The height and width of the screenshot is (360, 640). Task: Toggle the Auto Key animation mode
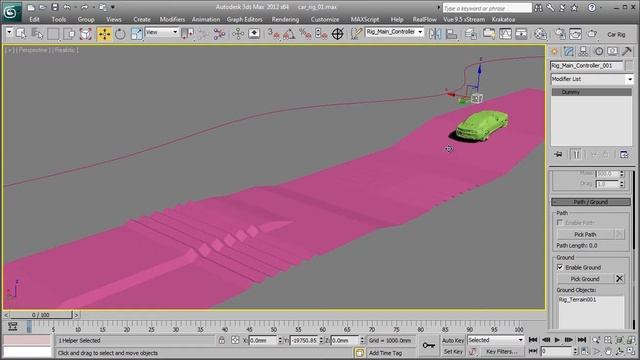pyautogui.click(x=453, y=340)
